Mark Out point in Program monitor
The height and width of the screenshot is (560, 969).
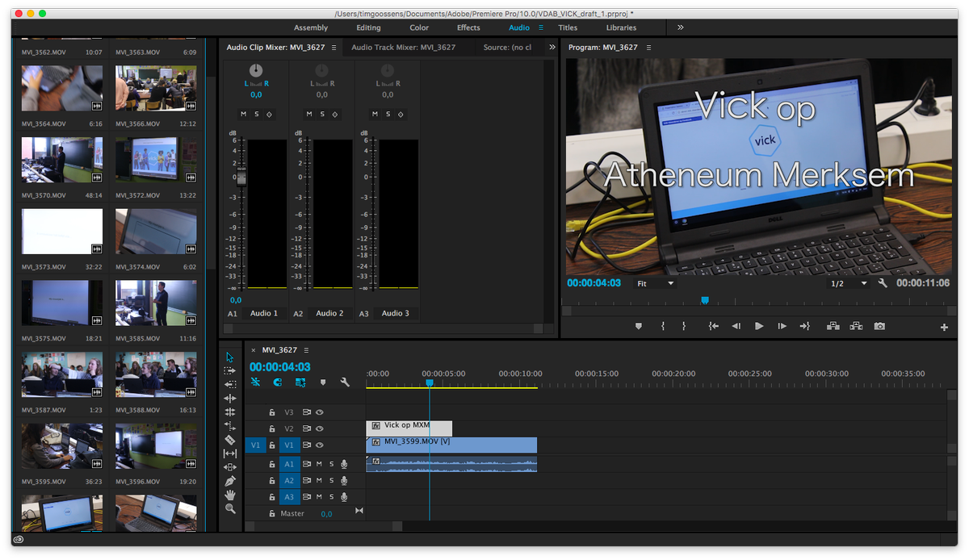[x=684, y=326]
